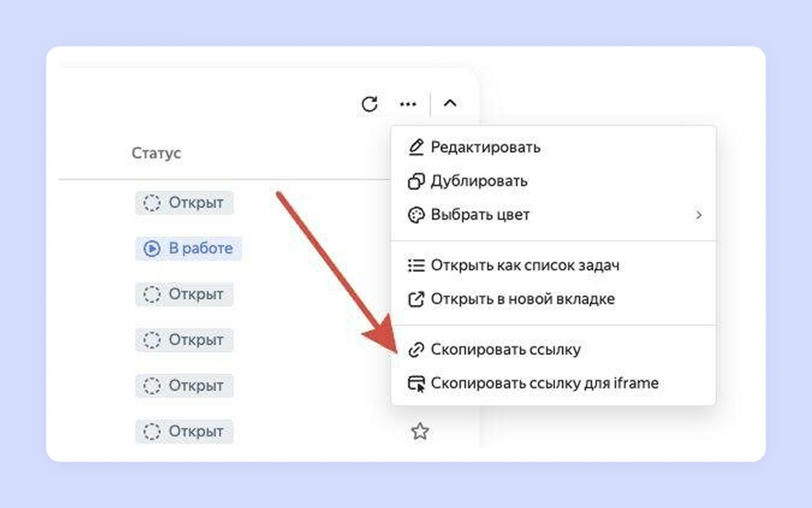Click the topmost Открыт status badge
The width and height of the screenshot is (812, 508).
point(184,203)
